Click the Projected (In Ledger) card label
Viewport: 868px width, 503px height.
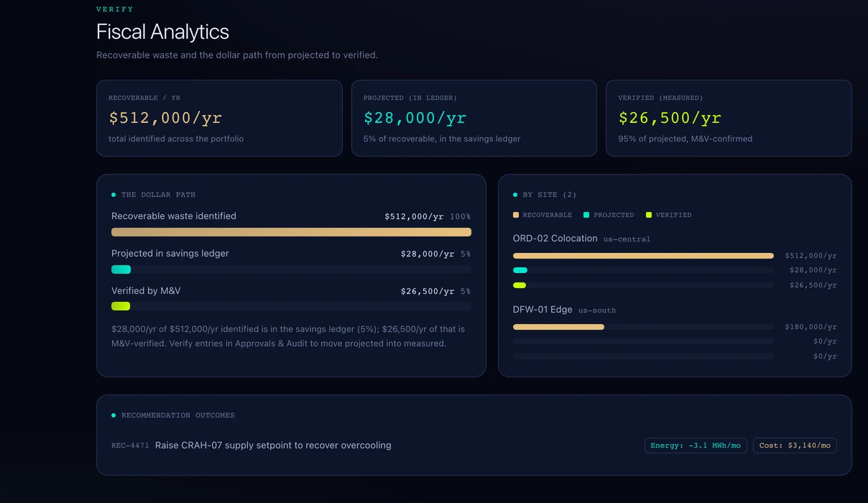[410, 98]
